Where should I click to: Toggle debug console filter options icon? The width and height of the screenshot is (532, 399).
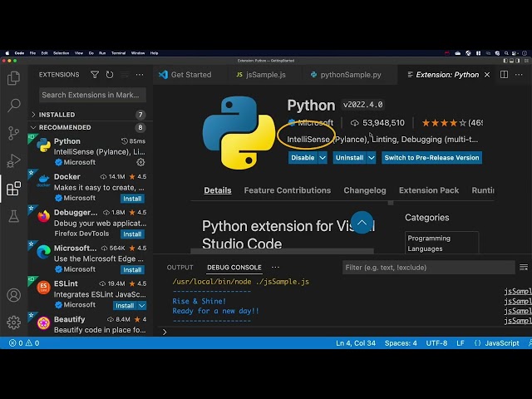point(524,268)
